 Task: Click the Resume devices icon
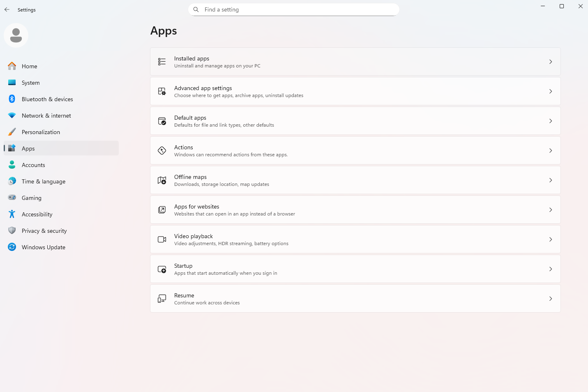coord(162,299)
